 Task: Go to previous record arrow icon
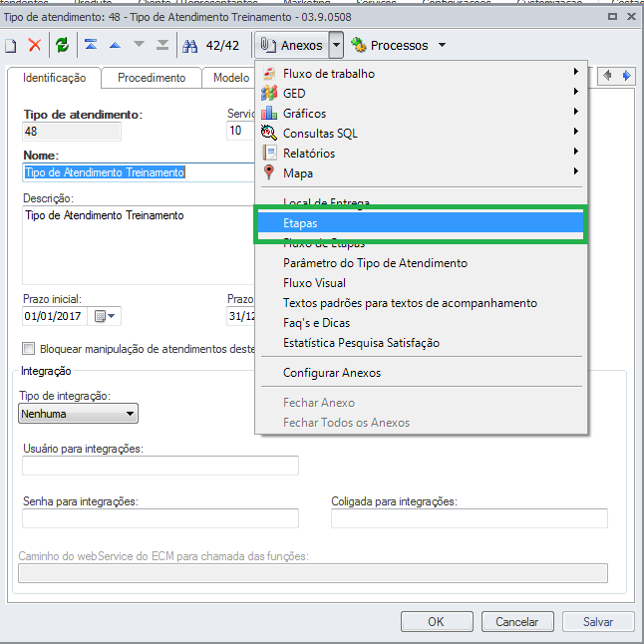point(115,45)
